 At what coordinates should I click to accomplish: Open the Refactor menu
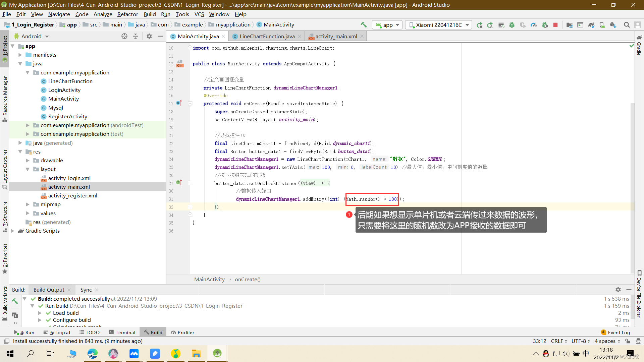click(127, 14)
